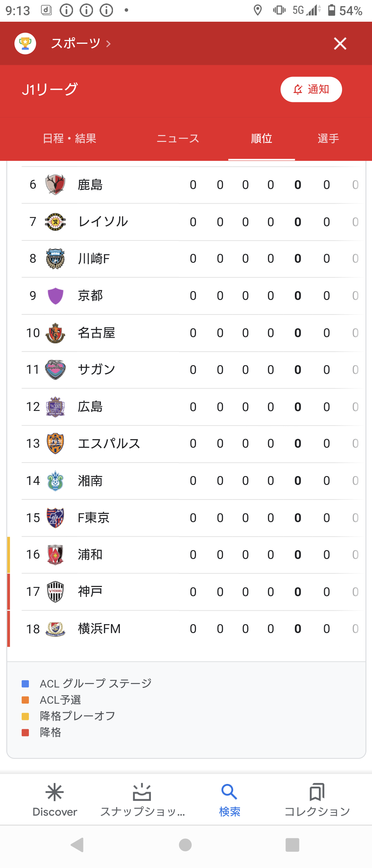Go to the Discover tab
Image resolution: width=372 pixels, height=868 pixels.
(55, 800)
